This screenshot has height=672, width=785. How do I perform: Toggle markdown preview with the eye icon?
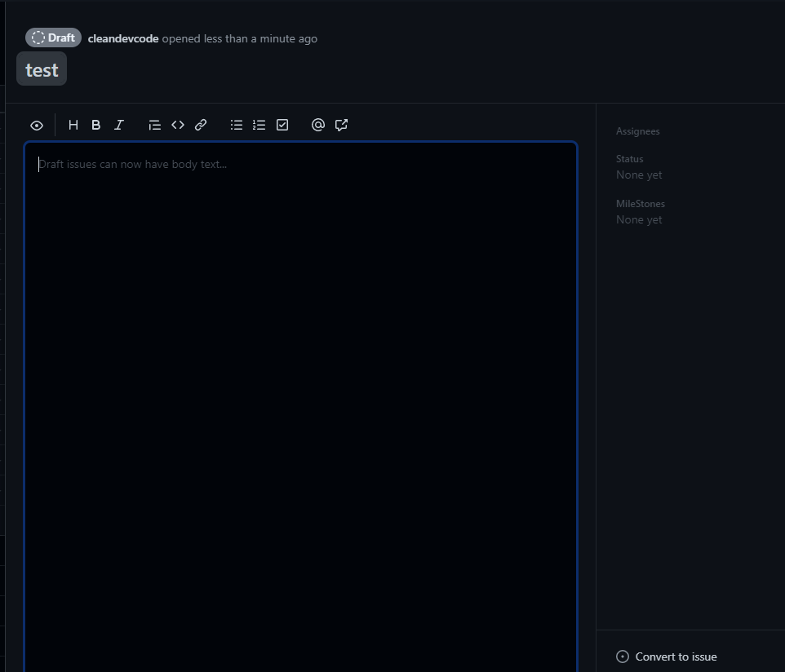point(37,125)
